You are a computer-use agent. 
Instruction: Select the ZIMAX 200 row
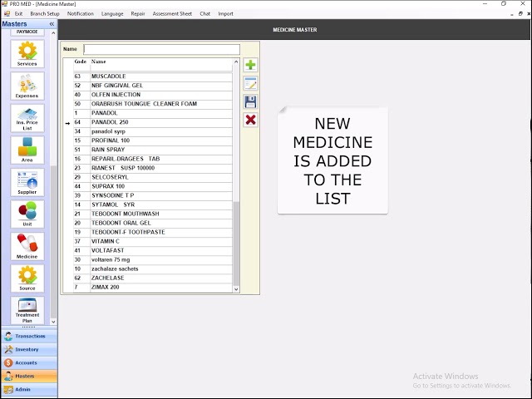point(153,287)
